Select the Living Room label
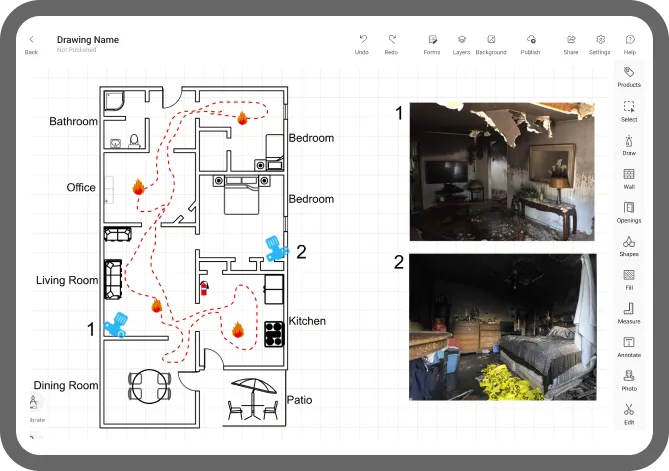This screenshot has height=471, width=669. 67,280
